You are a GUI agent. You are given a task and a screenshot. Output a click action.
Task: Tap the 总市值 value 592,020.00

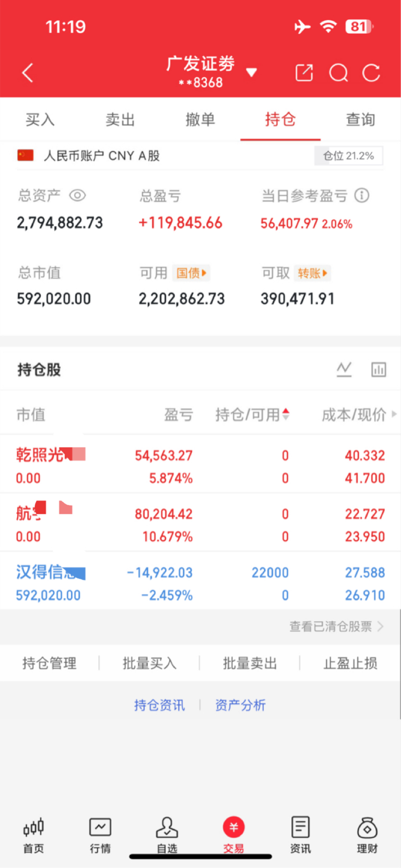[54, 299]
